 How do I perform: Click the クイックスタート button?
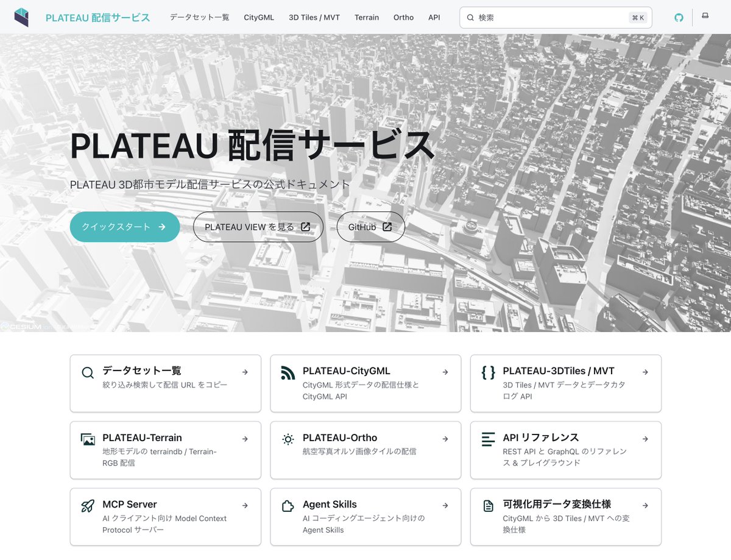click(125, 227)
